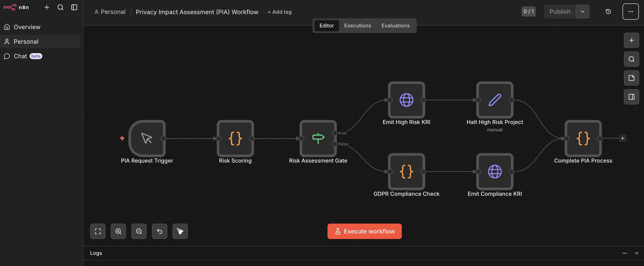The width and height of the screenshot is (644, 266).
Task: Fit the workflow to the screen
Action: [97, 231]
